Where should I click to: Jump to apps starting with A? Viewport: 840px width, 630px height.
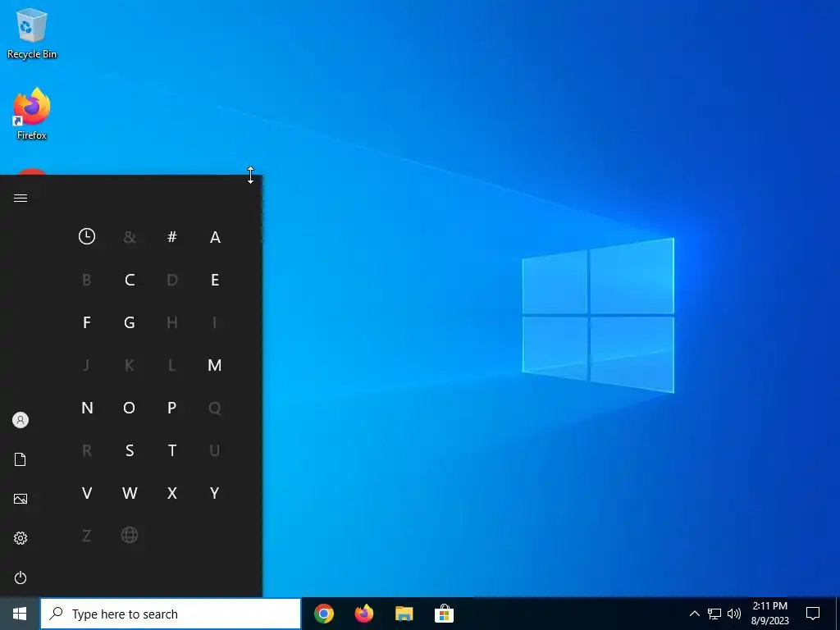(215, 237)
